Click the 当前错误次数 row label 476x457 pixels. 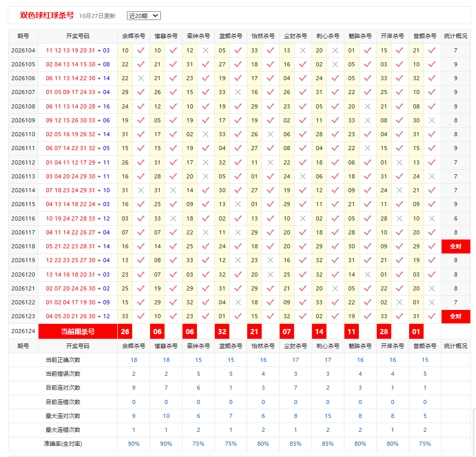pyautogui.click(x=63, y=374)
